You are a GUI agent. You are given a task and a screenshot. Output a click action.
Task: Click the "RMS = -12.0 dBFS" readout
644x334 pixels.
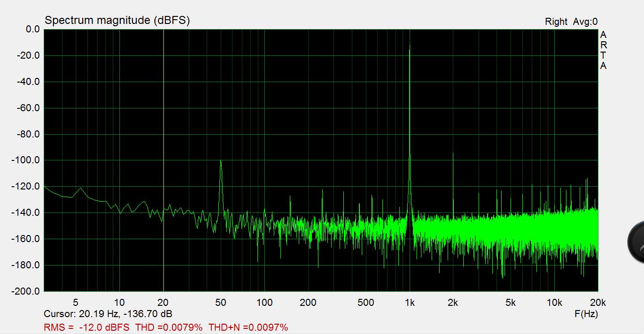pos(87,327)
